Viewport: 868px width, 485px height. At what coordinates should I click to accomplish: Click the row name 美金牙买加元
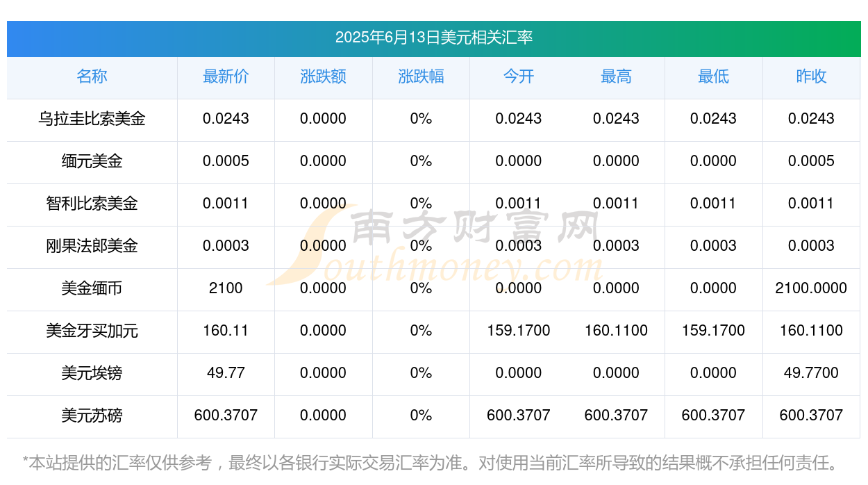(x=92, y=331)
